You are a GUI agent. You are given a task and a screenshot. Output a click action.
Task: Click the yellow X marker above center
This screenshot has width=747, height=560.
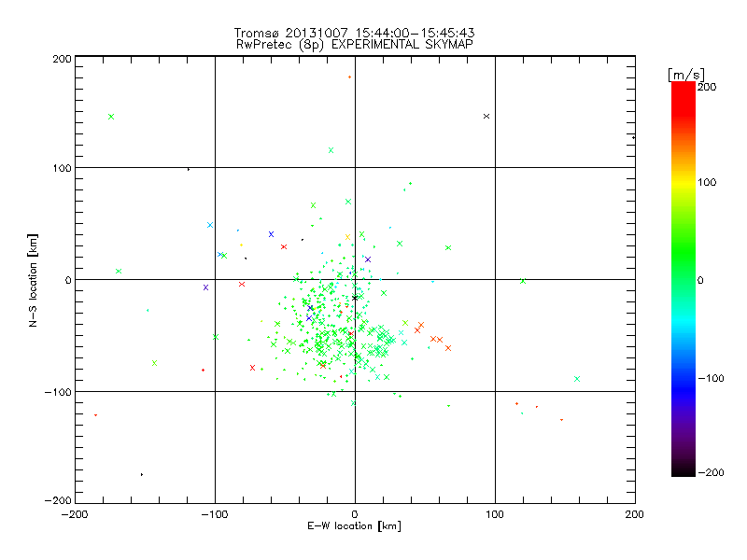pyautogui.click(x=347, y=237)
